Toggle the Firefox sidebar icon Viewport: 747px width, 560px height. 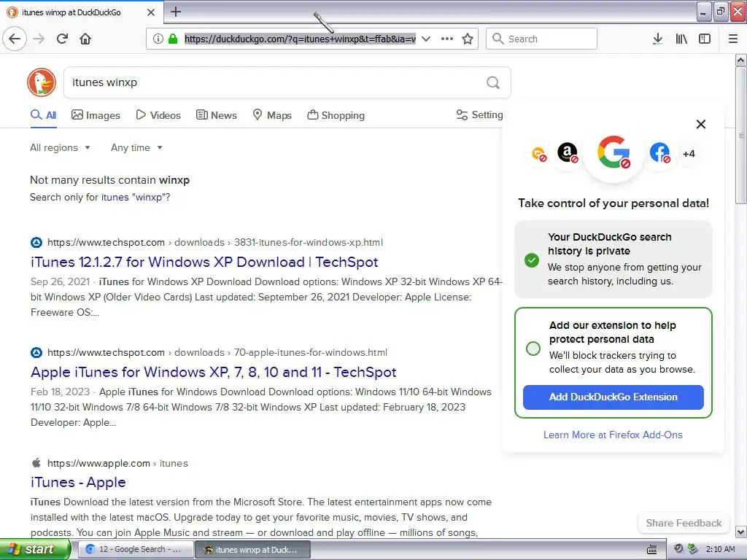coord(705,39)
